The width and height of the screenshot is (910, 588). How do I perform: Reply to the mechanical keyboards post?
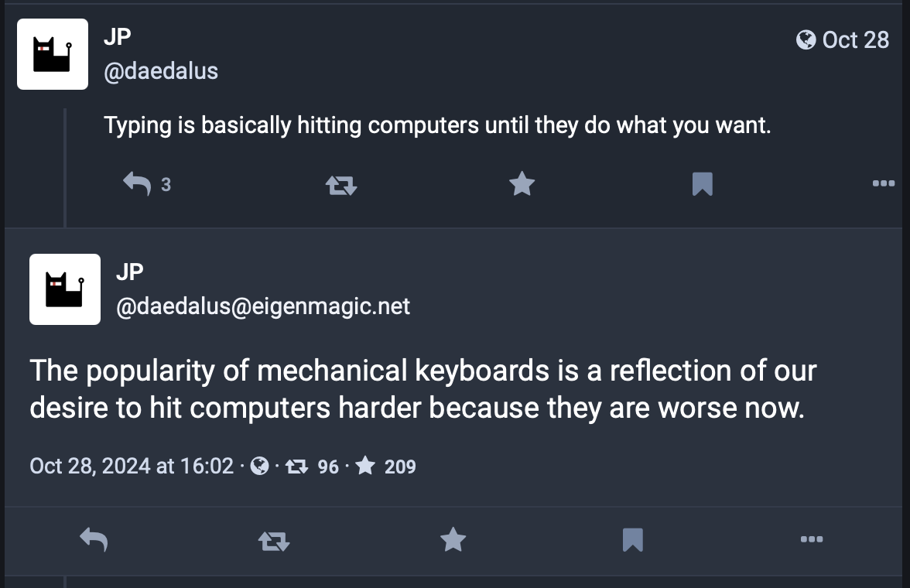94,539
